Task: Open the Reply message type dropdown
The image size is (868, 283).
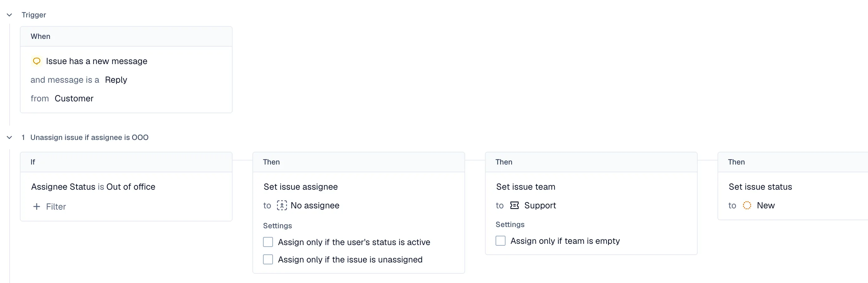Action: (116, 80)
